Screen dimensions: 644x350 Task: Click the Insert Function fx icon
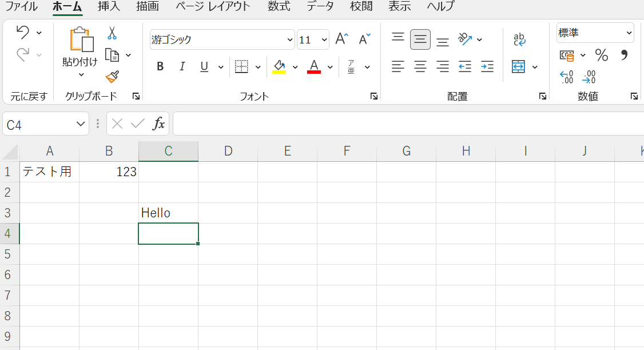(159, 124)
